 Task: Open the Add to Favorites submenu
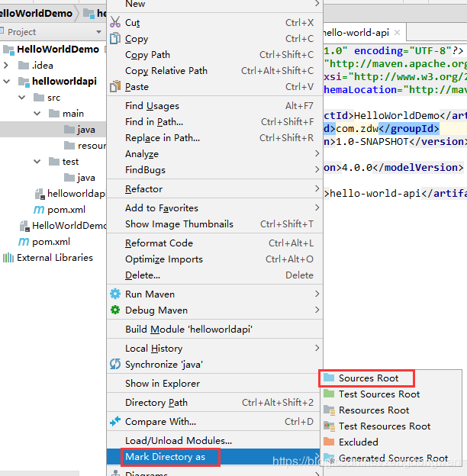(x=214, y=208)
